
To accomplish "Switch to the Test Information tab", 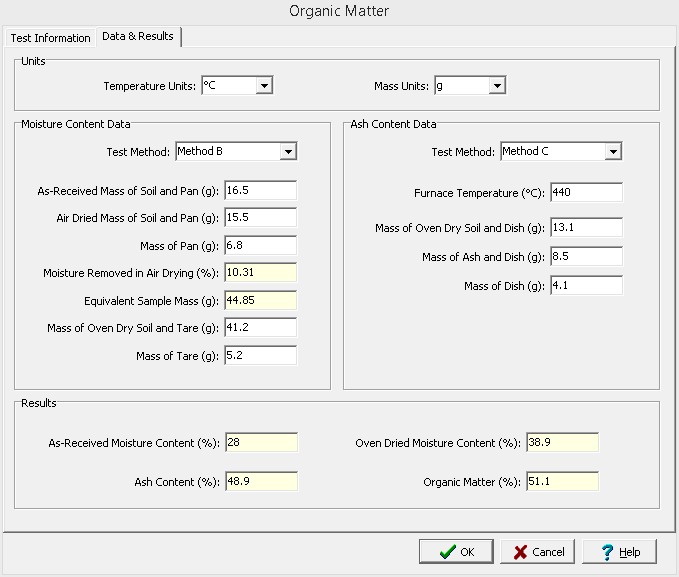I will [50, 38].
